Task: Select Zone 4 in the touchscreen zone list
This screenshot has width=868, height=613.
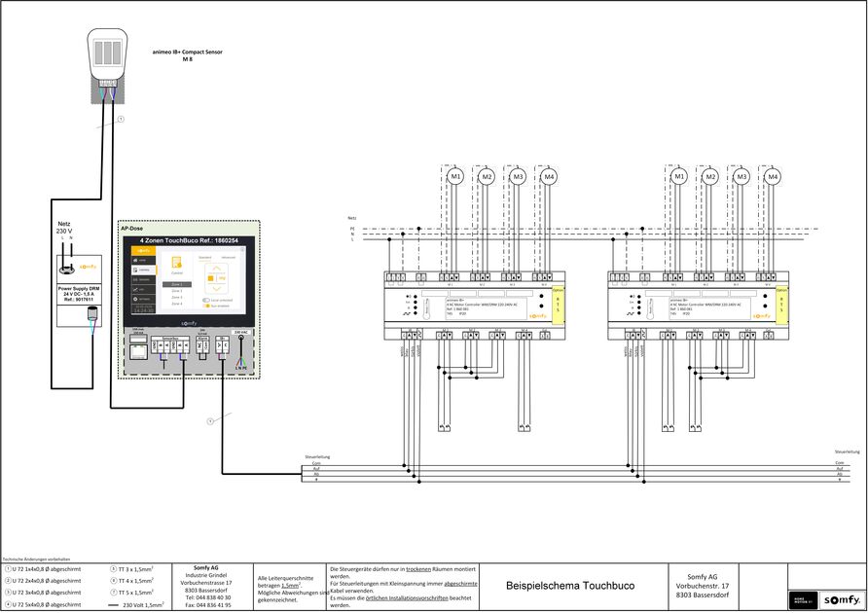Action: pos(177,304)
